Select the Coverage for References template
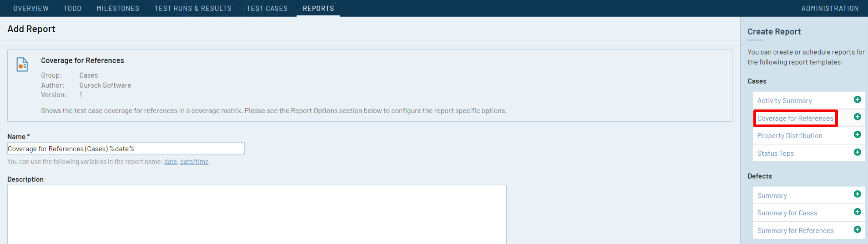 pos(795,119)
